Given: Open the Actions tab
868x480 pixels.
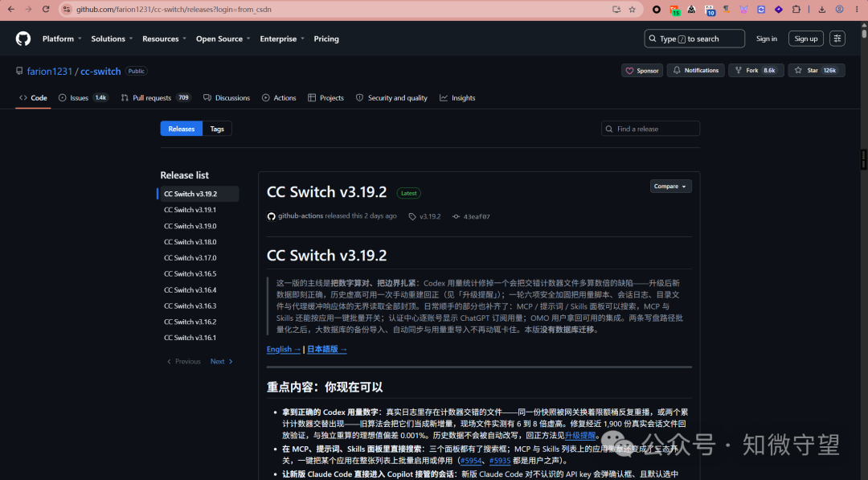Looking at the screenshot, I should (279, 98).
